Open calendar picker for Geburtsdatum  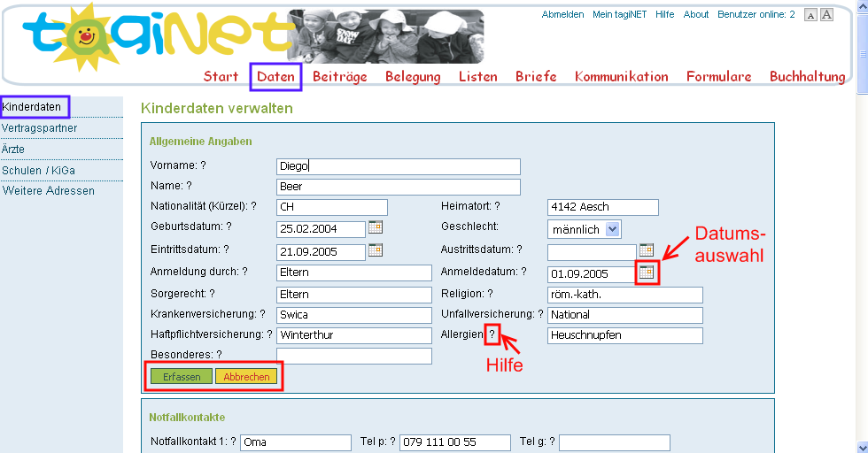click(376, 227)
